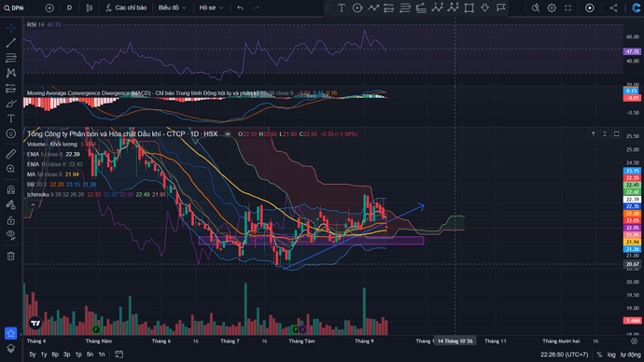The width and height of the screenshot is (644, 362).
Task: Select the trend line tool
Action: 11,43
